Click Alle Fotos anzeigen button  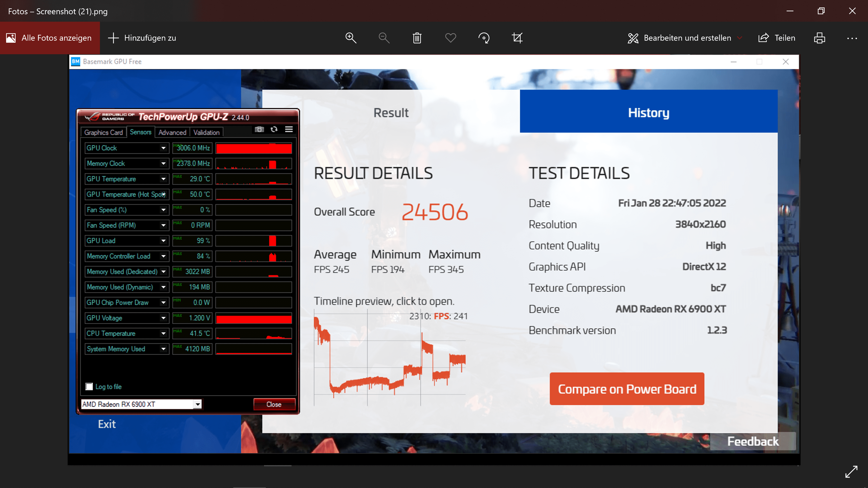pyautogui.click(x=50, y=38)
